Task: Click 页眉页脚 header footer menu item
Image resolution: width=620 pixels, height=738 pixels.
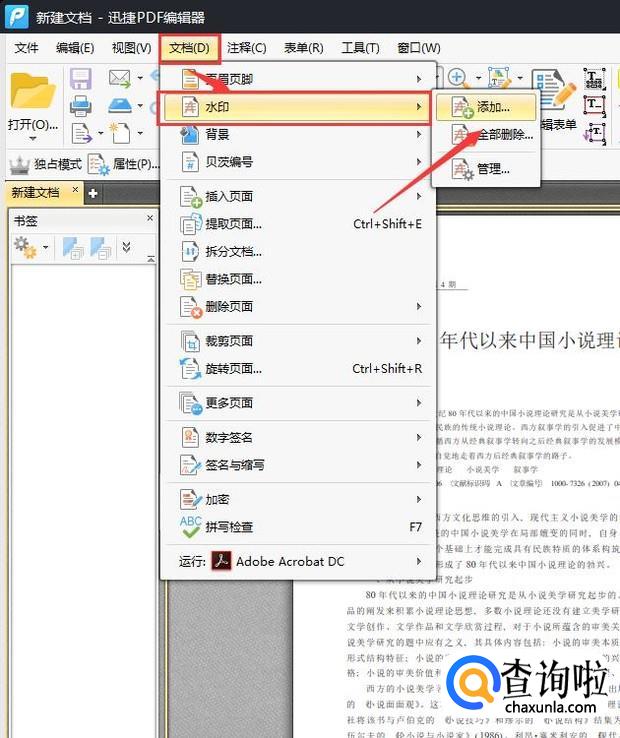Action: (x=298, y=79)
